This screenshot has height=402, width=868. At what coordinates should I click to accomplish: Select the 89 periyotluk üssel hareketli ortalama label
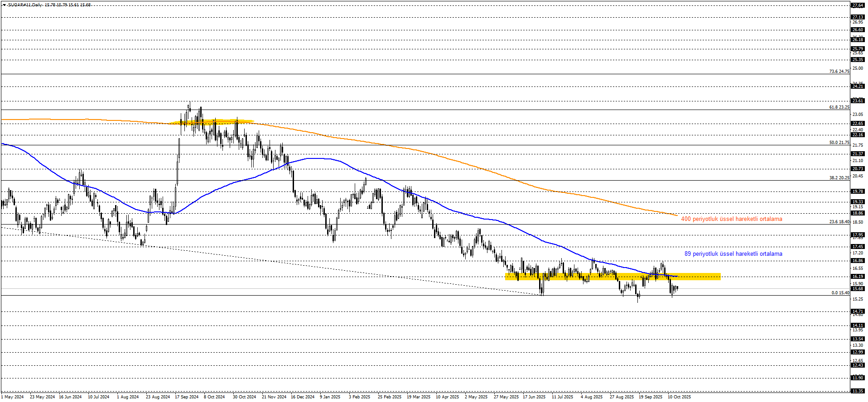click(733, 254)
